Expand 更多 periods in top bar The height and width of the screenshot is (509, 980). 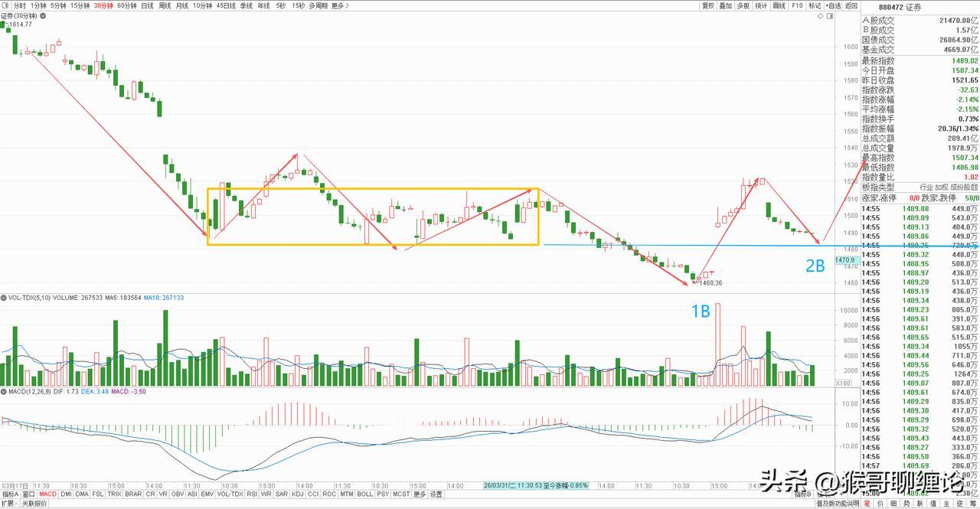340,5
